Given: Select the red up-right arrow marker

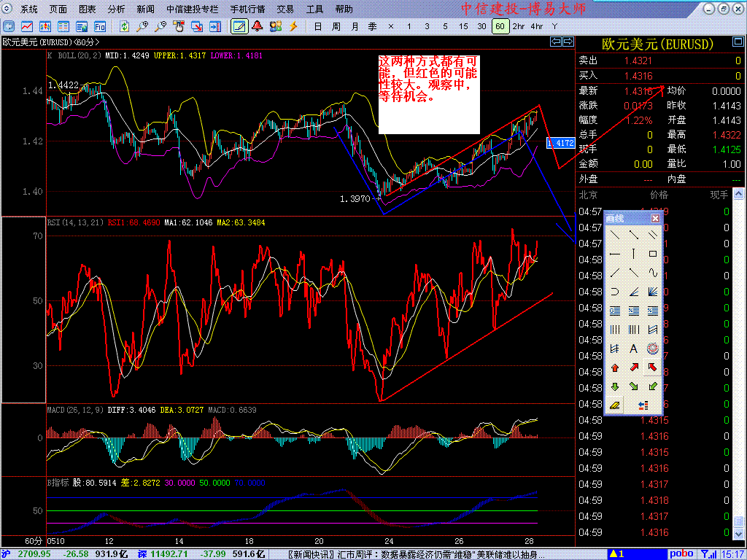Looking at the screenshot, I should (x=634, y=367).
